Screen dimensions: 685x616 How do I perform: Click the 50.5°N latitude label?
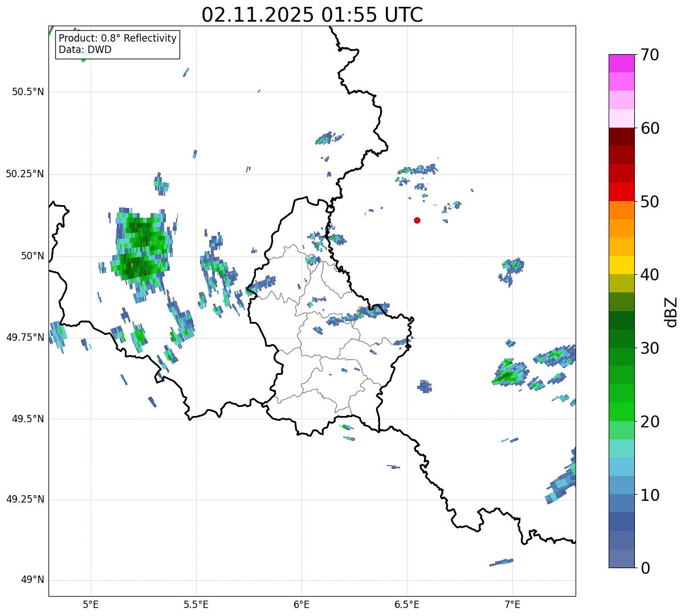click(x=27, y=92)
